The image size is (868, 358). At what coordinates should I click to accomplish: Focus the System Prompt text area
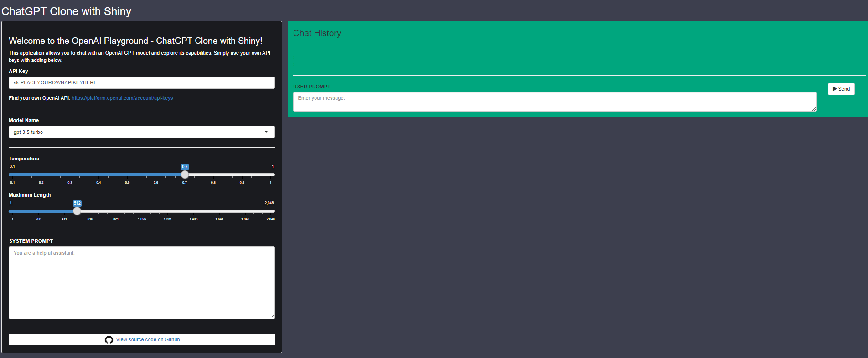(142, 283)
